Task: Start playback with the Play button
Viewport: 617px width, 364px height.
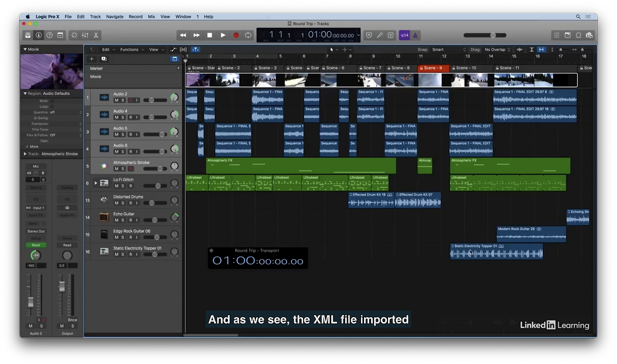Action: click(223, 35)
